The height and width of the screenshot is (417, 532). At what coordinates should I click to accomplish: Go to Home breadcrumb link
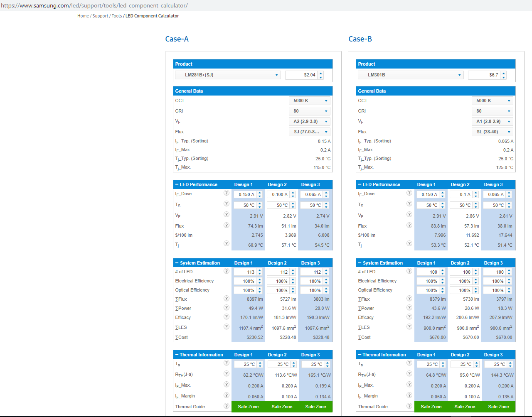pos(83,16)
